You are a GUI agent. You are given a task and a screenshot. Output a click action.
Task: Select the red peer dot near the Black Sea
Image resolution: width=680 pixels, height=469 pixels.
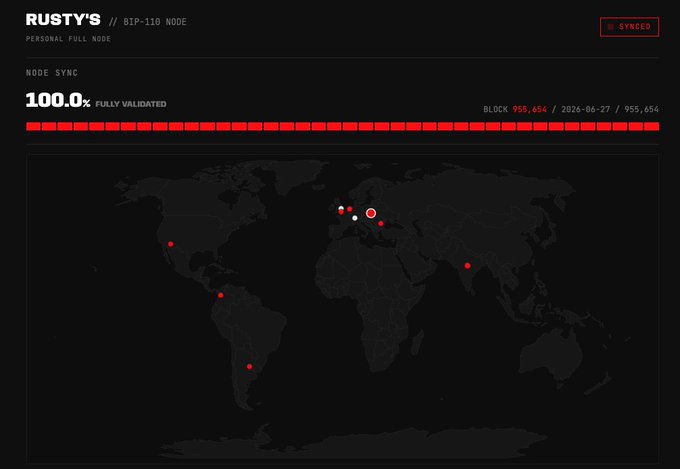(x=381, y=224)
